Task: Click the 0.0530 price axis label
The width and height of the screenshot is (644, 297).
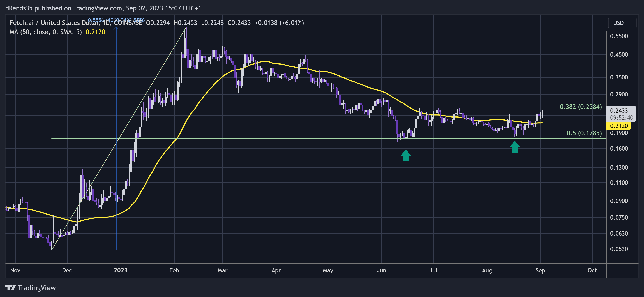Action: pyautogui.click(x=619, y=249)
